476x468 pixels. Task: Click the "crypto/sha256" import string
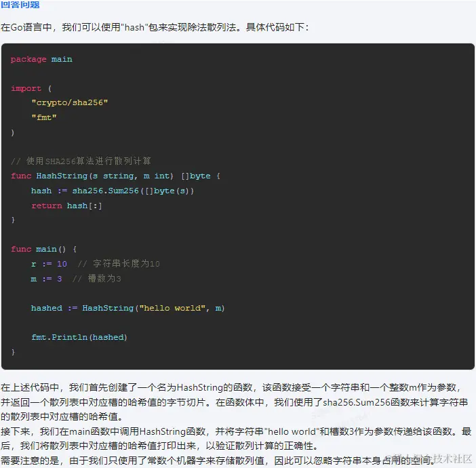70,102
